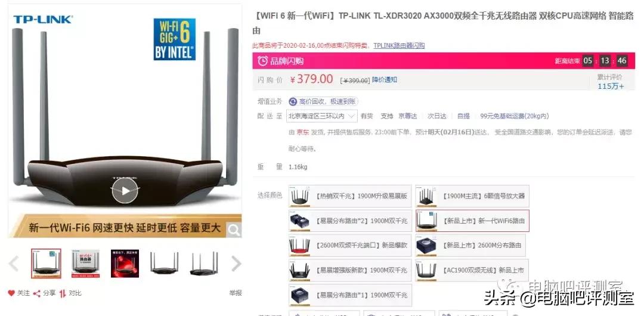Screen dimensions: 644x316
Task: Click the 分享 share icon
Action: pyautogui.click(x=37, y=293)
